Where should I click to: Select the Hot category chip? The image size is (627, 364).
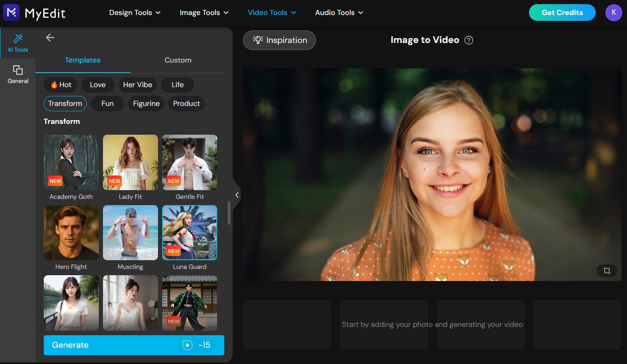[61, 85]
